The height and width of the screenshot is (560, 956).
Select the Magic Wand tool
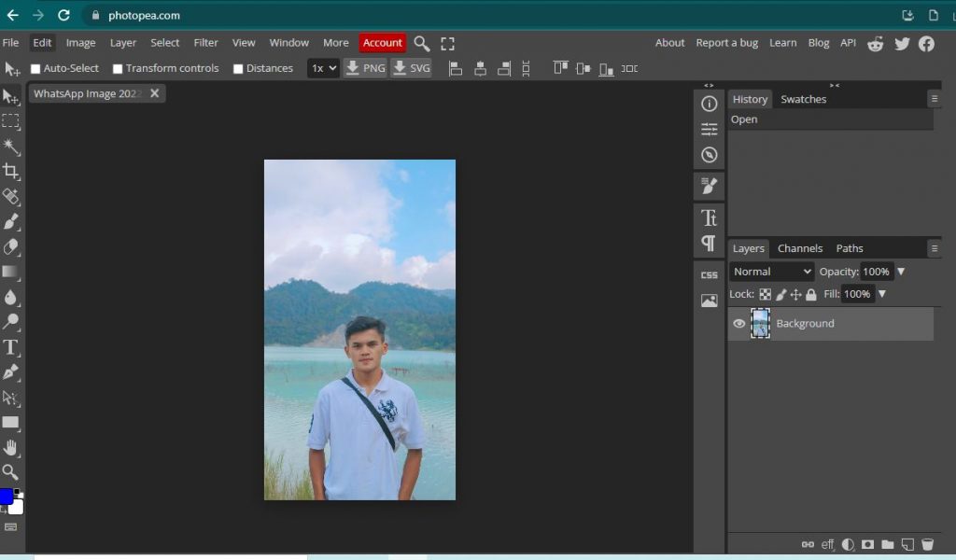click(x=10, y=147)
